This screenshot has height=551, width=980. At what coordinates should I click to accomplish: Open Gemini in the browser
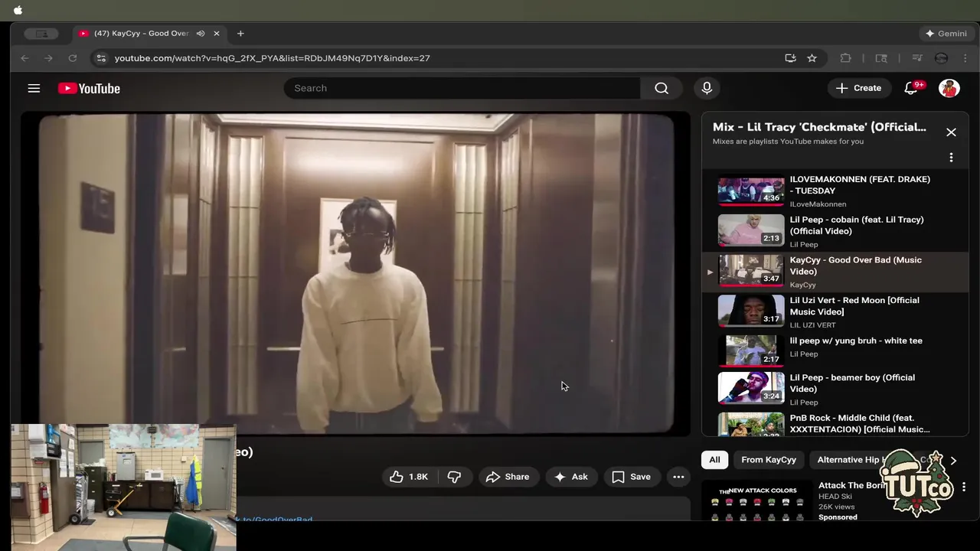click(946, 34)
